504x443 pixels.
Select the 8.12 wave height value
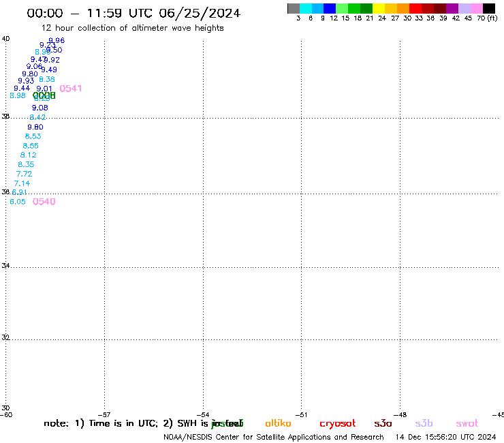[29, 155]
